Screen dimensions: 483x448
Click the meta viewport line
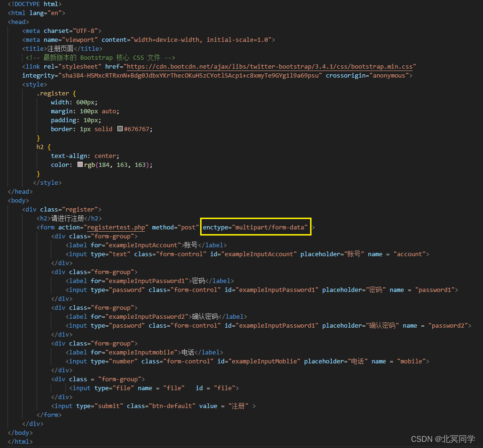148,40
